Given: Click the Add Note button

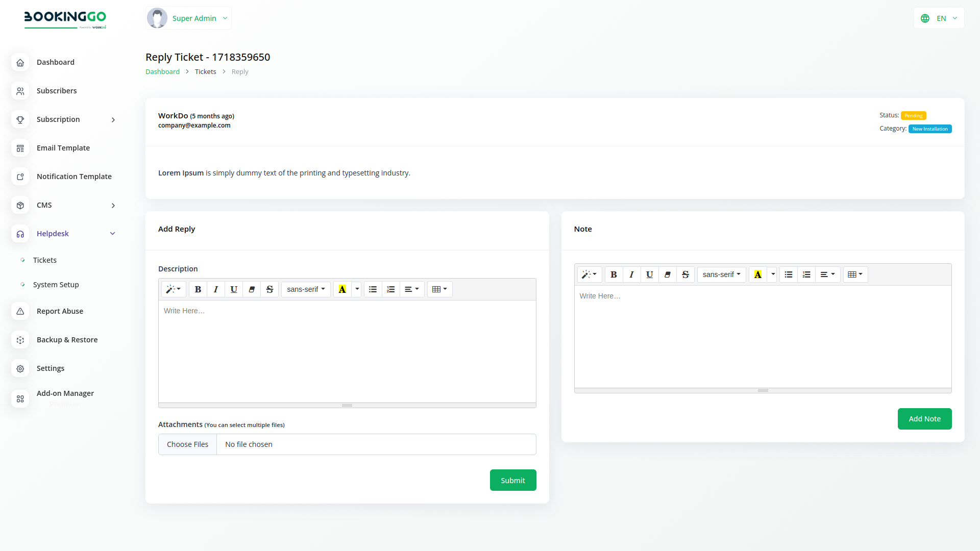Looking at the screenshot, I should [924, 419].
